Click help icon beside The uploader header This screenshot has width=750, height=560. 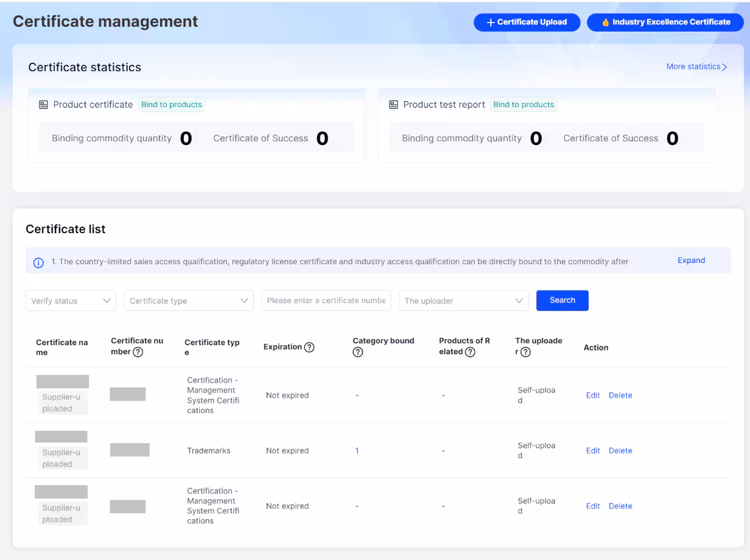coord(525,352)
